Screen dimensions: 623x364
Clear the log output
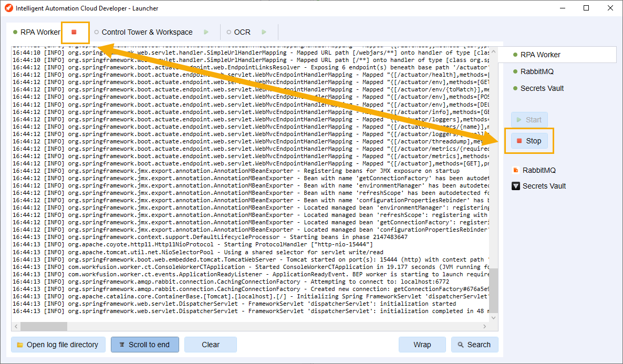click(211, 345)
